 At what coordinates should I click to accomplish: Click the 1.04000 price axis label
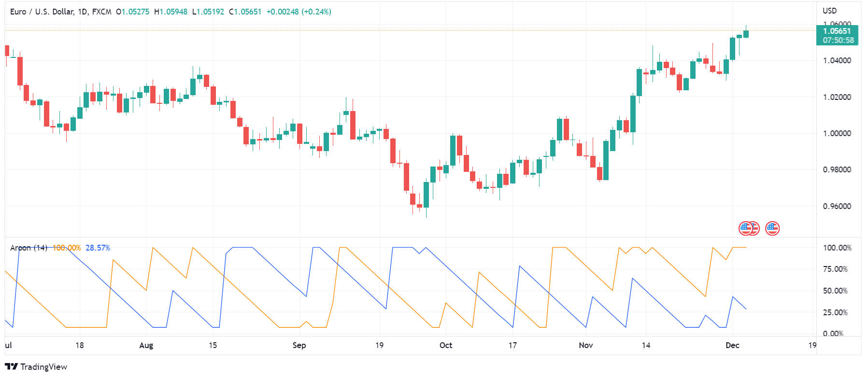tap(837, 60)
